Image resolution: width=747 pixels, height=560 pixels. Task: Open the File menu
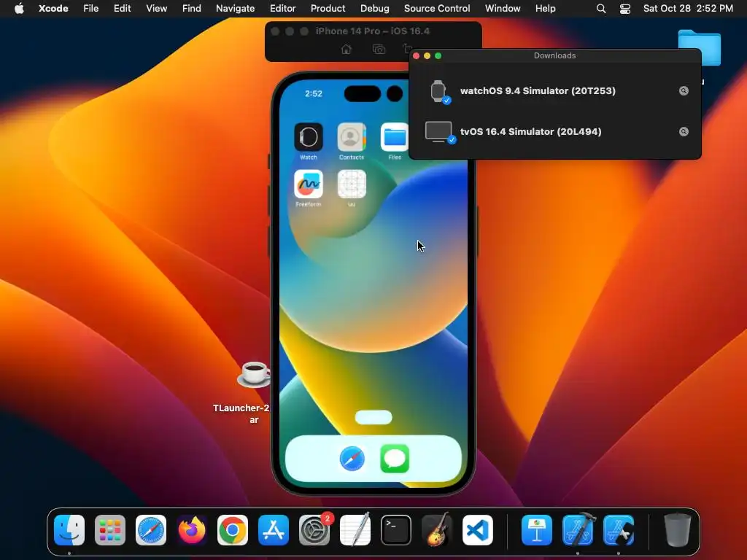tap(91, 8)
